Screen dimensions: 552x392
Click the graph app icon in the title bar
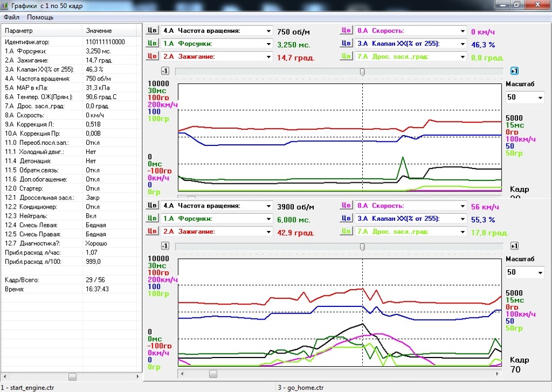pos(5,6)
